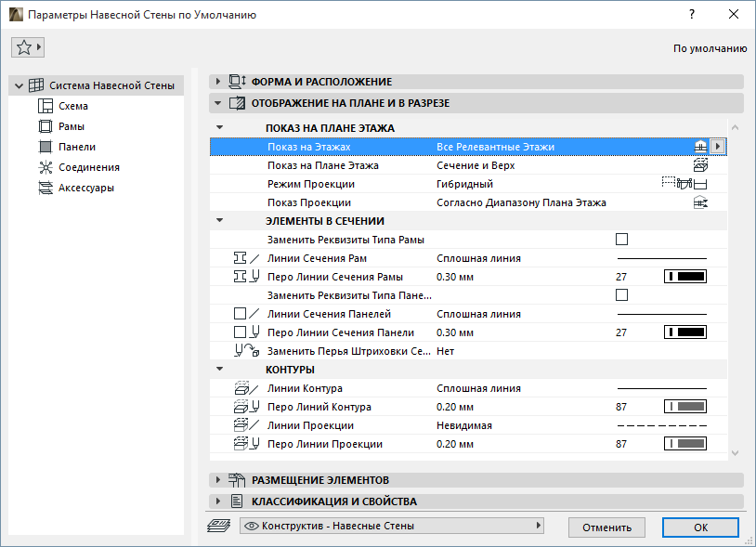Viewport: 756px width, 547px height.
Task: Click the Соединения junctions icon
Action: [x=46, y=167]
